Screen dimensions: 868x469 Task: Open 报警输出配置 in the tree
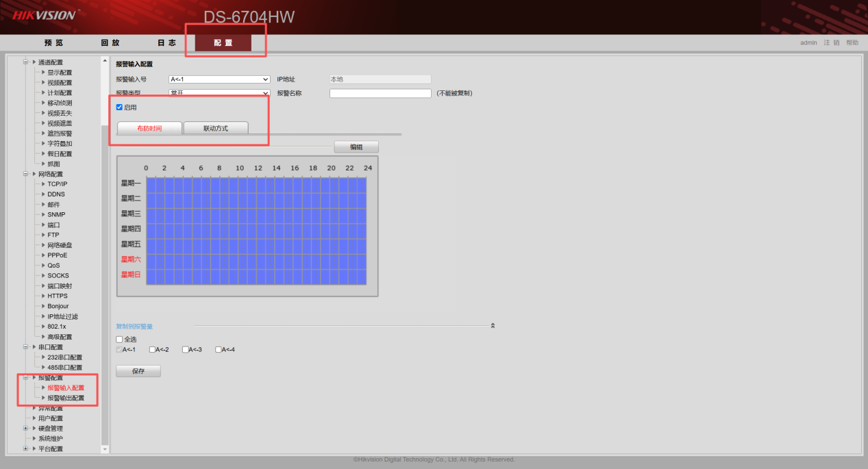coord(66,398)
